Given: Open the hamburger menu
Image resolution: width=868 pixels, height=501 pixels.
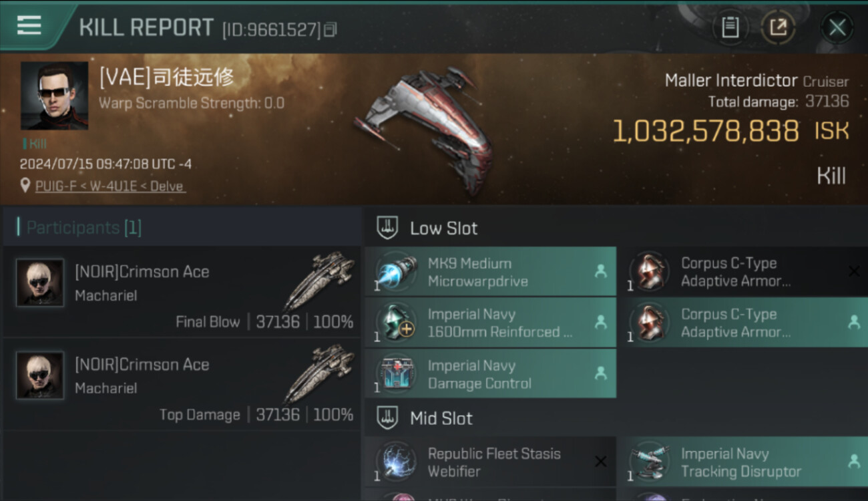Looking at the screenshot, I should [x=29, y=25].
